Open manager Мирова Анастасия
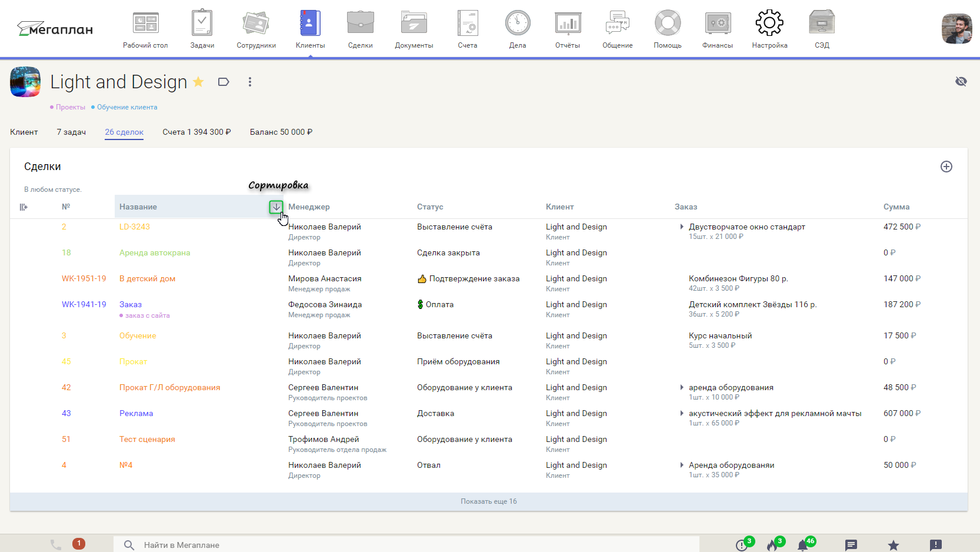The image size is (980, 552). click(x=325, y=279)
